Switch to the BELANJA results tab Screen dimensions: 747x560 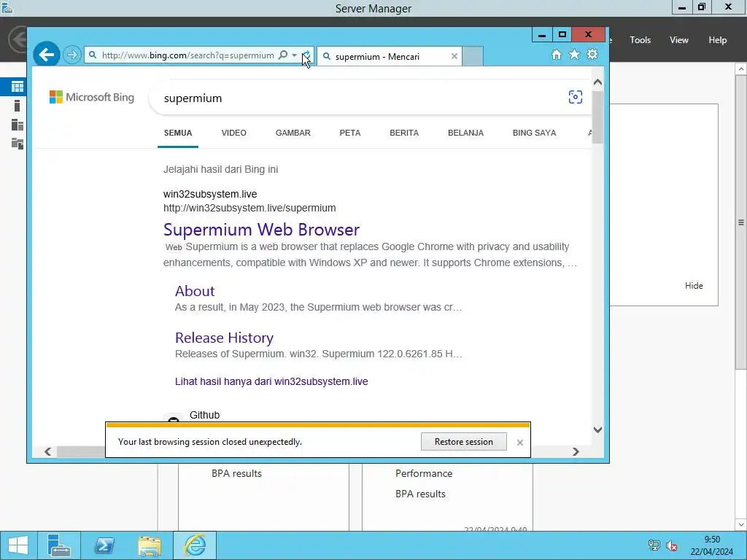[465, 133]
